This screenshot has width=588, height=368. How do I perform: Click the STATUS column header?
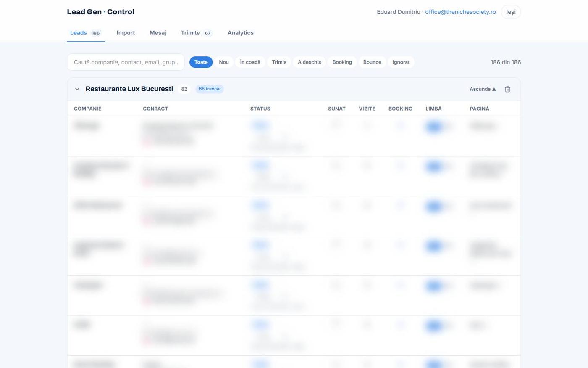coord(260,109)
